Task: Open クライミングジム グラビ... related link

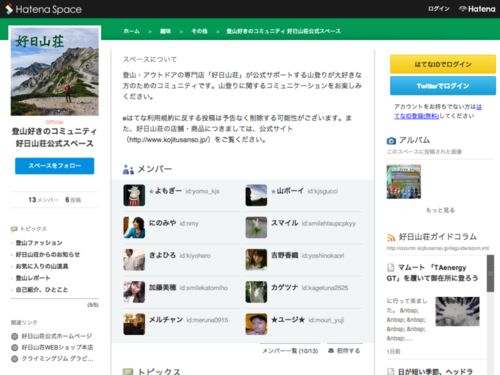Action: click(57, 359)
